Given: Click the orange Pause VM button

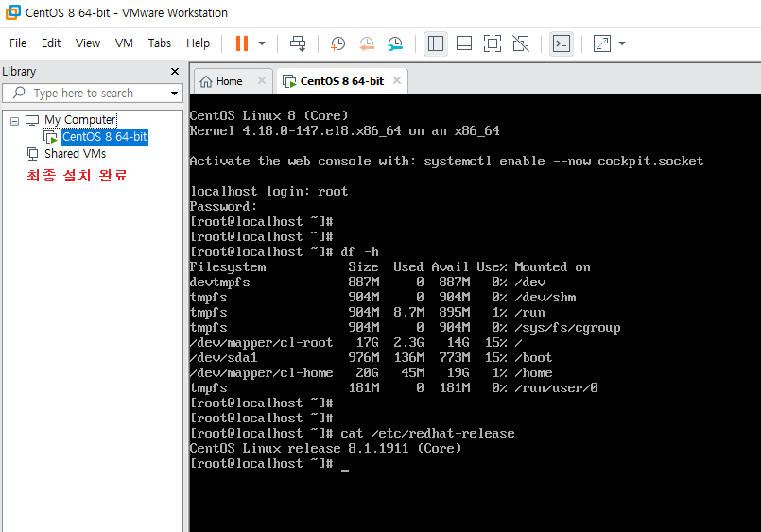Looking at the screenshot, I should (242, 43).
